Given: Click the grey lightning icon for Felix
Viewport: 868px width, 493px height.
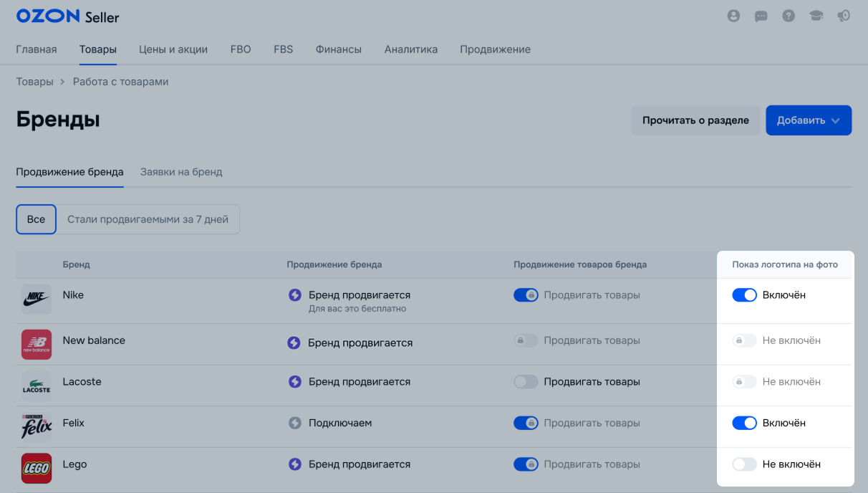Looking at the screenshot, I should [x=294, y=423].
